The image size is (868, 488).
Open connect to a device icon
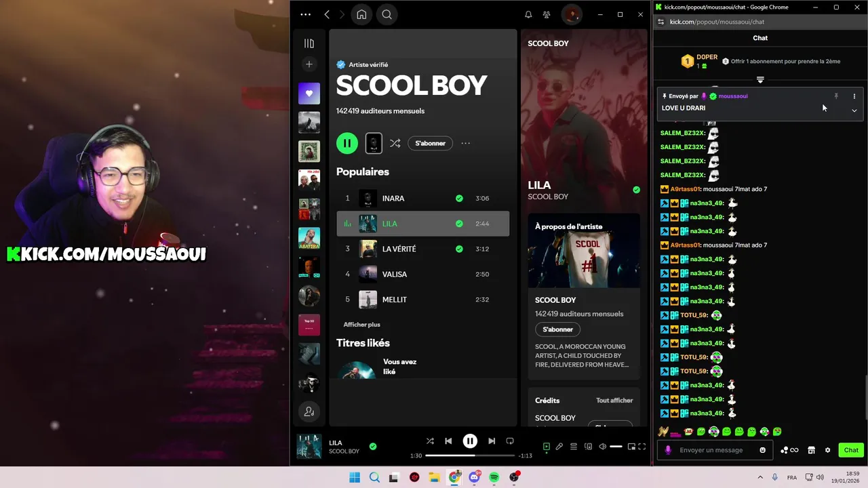588,447
